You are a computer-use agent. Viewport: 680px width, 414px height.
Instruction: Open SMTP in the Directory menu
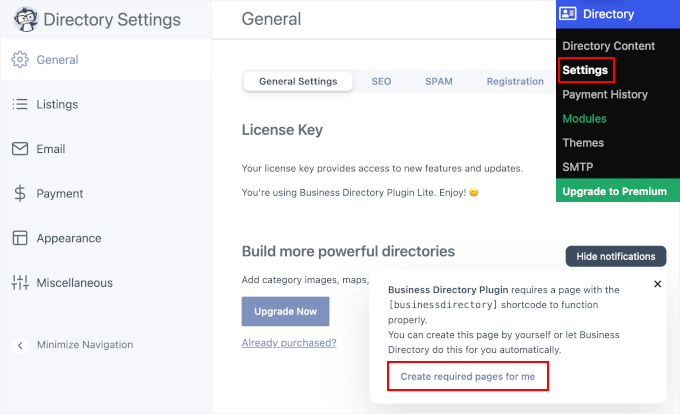coord(578,167)
